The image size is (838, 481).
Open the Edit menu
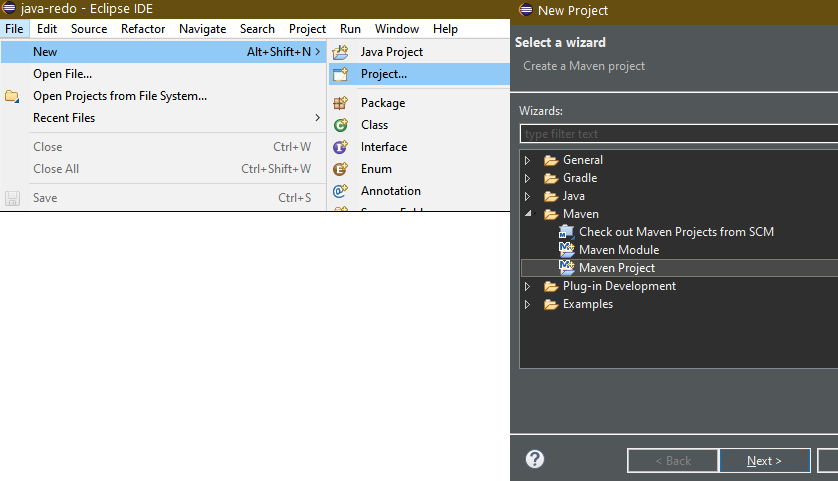point(47,29)
